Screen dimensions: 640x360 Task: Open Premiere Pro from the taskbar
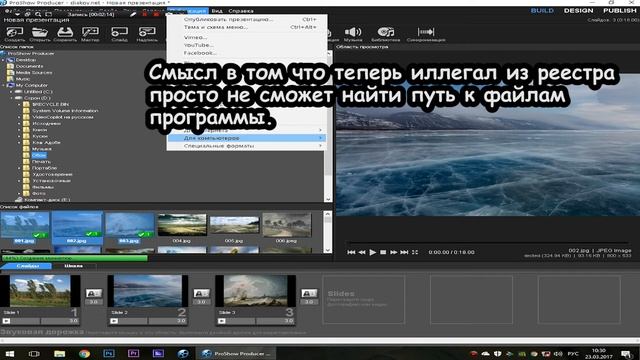click(x=133, y=353)
